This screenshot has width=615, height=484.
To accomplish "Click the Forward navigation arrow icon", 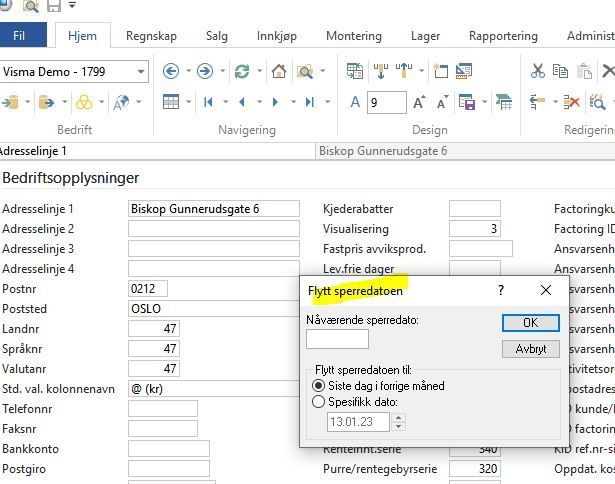I will click(x=205, y=71).
